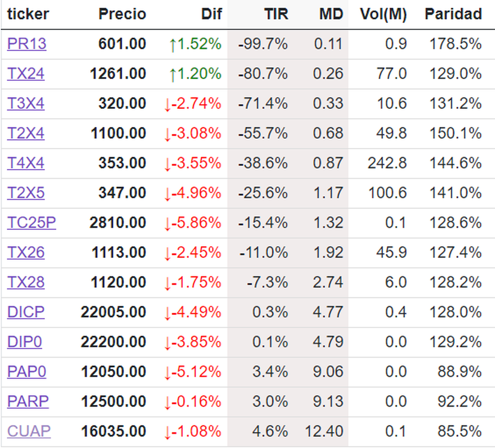The width and height of the screenshot is (495, 448).
Task: Select the PARP ticker link
Action: (x=28, y=401)
